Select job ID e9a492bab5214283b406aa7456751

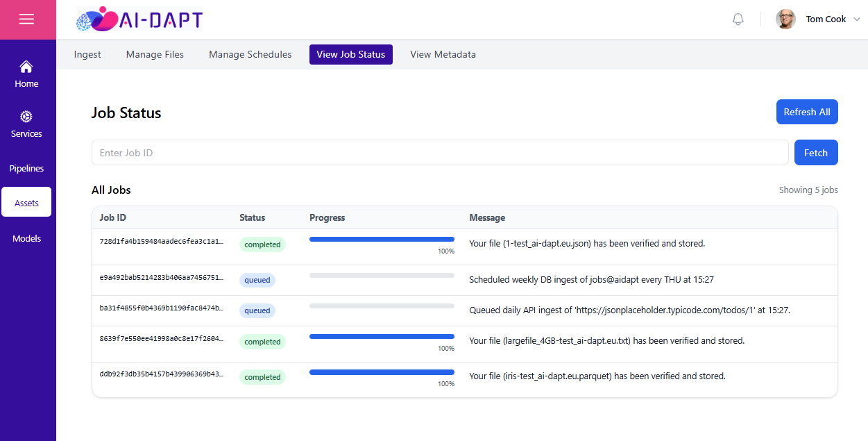click(162, 277)
